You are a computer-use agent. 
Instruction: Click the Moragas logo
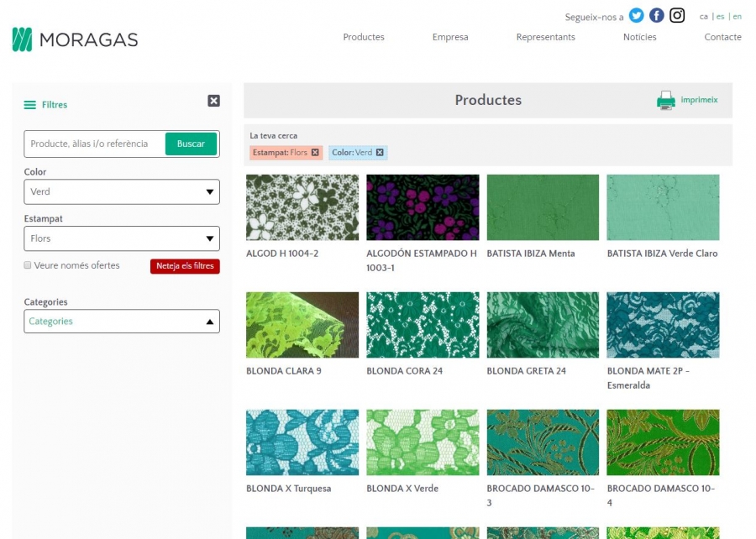click(76, 39)
